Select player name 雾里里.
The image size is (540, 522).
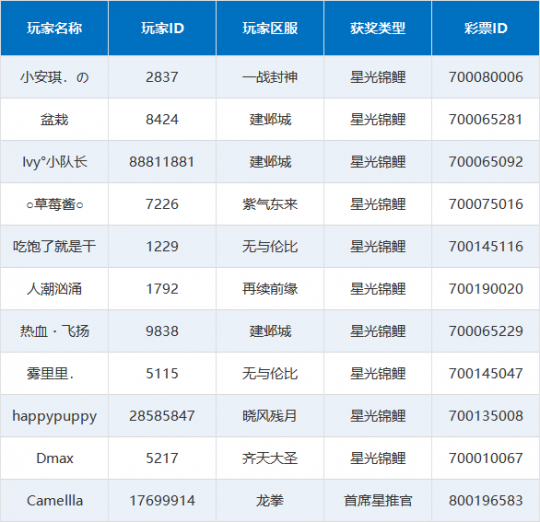pos(50,374)
